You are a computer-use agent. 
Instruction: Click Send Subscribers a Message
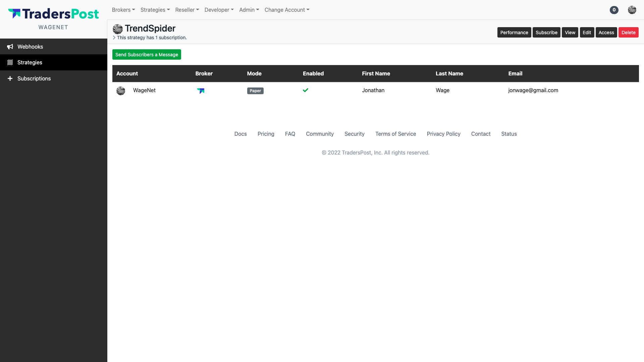[147, 55]
